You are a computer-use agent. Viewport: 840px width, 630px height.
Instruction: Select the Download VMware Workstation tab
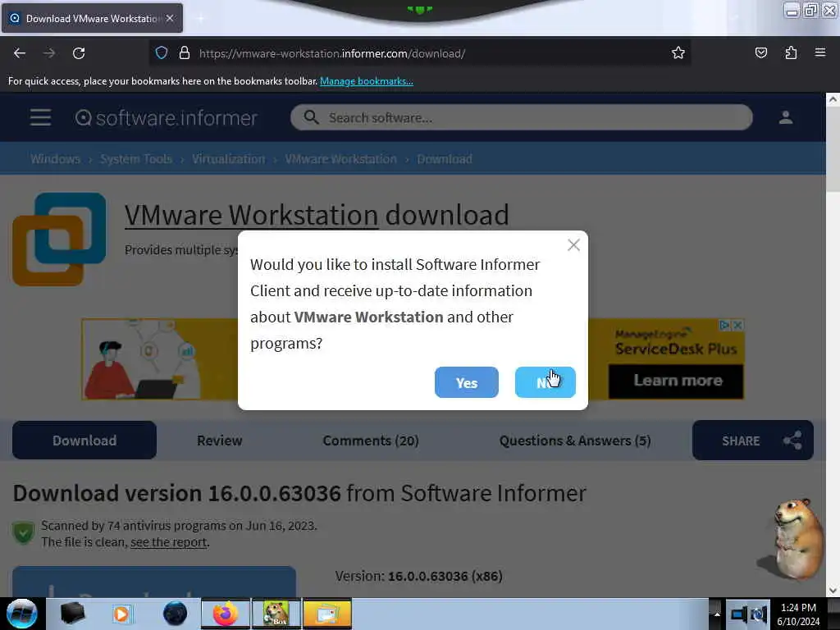coord(92,18)
